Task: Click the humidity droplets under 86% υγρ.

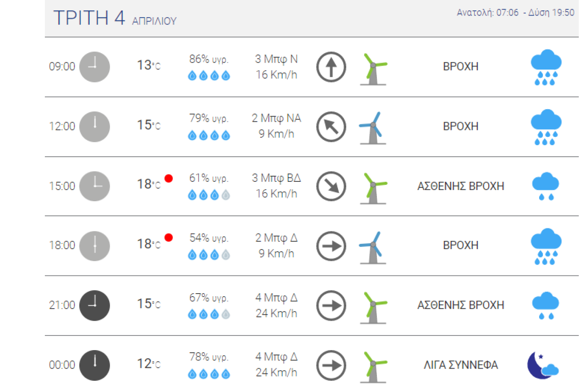Action: (x=209, y=76)
